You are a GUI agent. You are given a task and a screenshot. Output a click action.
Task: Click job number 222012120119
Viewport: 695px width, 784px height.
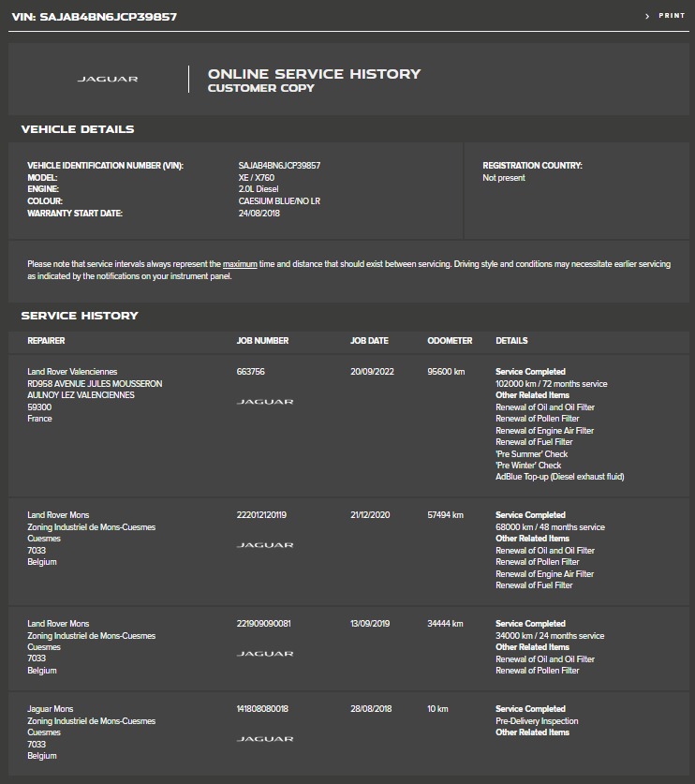pos(261,514)
